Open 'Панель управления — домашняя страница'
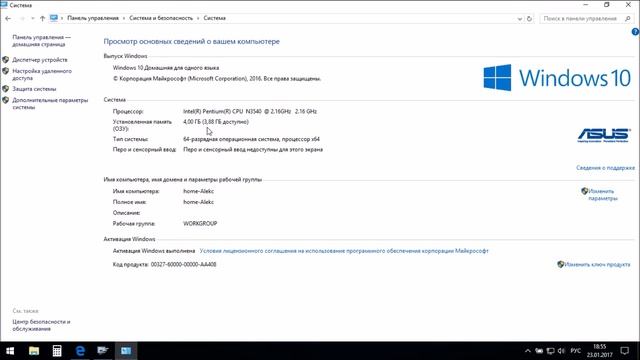This screenshot has width=640, height=360. tap(41, 40)
